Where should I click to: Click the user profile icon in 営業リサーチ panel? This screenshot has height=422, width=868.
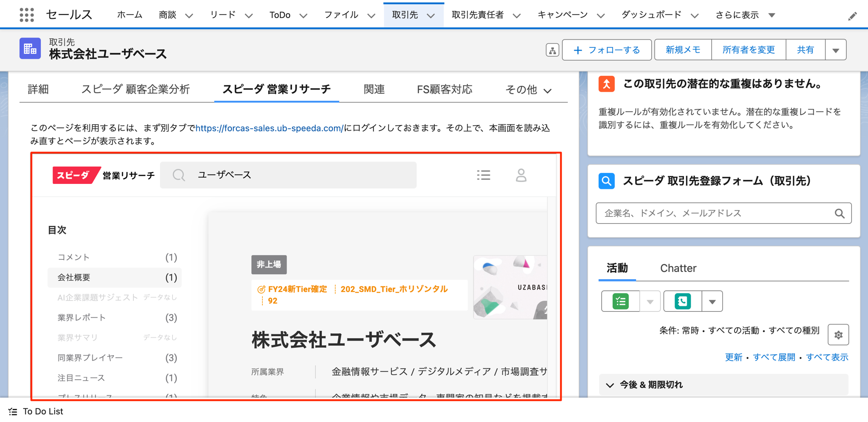pos(521,175)
